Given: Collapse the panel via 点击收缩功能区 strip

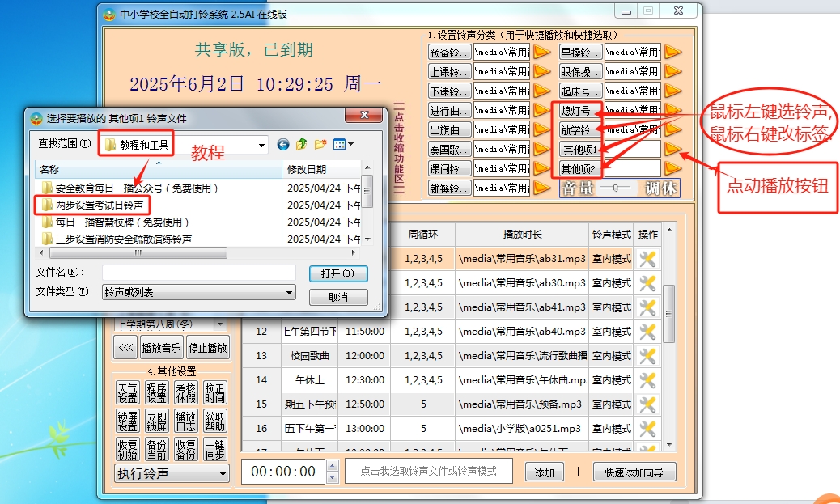Looking at the screenshot, I should pos(399,148).
